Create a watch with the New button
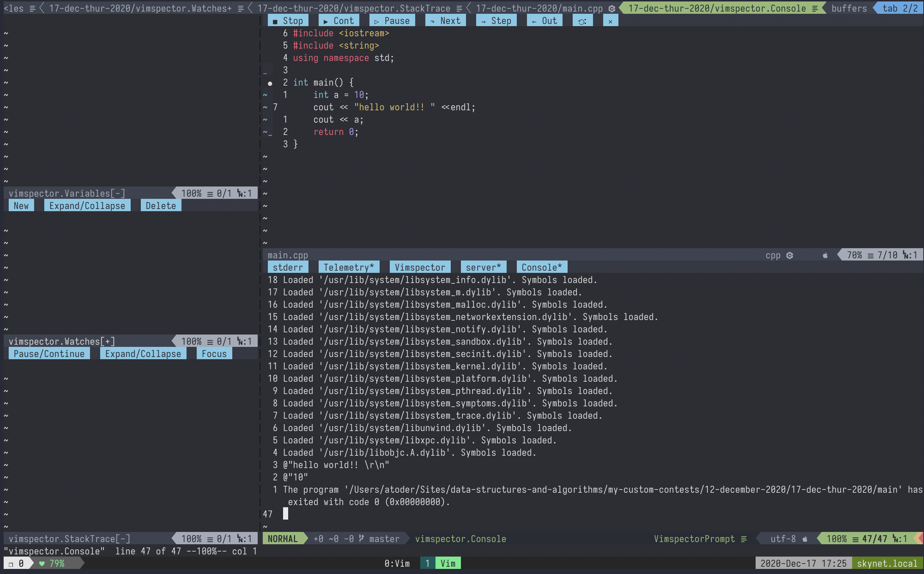 pos(21,205)
